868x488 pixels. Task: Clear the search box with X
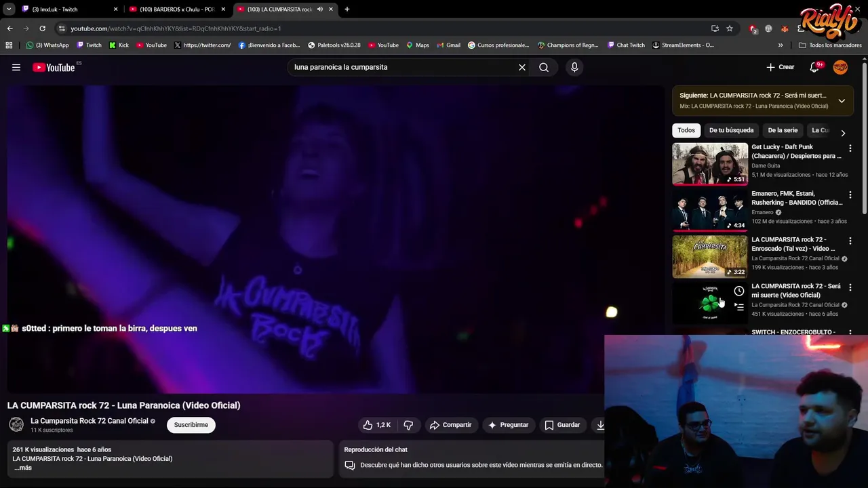tap(522, 67)
